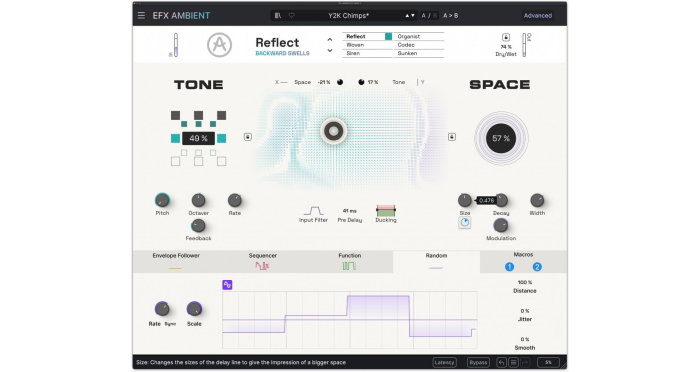Click the 0 % Jitter value
Screen dimensions: 700x372
(525, 311)
